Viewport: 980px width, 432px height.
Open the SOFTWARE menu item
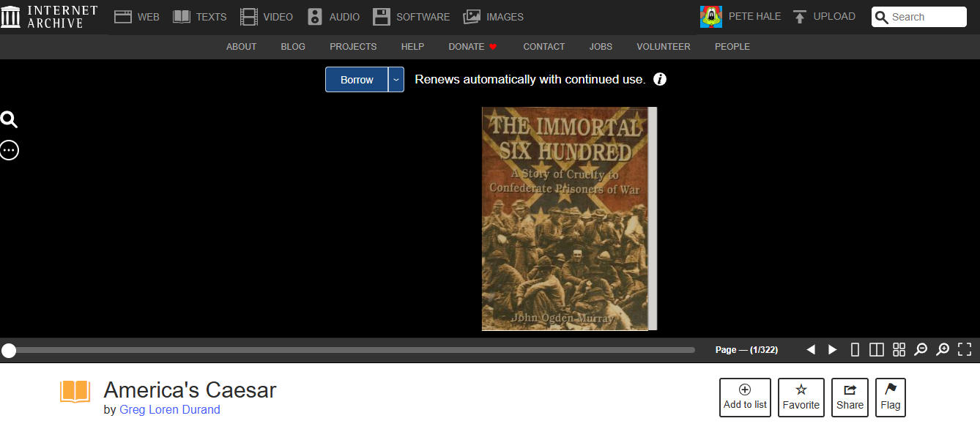[x=423, y=17]
